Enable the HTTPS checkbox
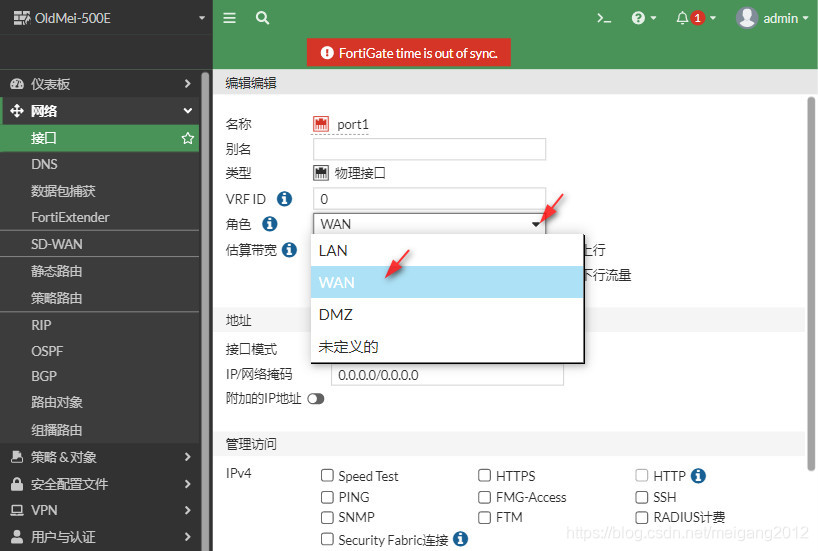This screenshot has width=818, height=551. click(484, 475)
